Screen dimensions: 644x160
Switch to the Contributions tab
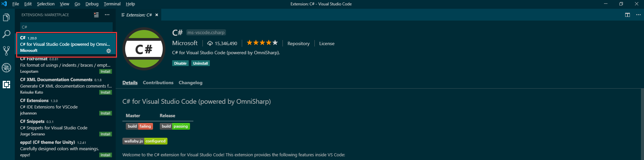[158, 83]
